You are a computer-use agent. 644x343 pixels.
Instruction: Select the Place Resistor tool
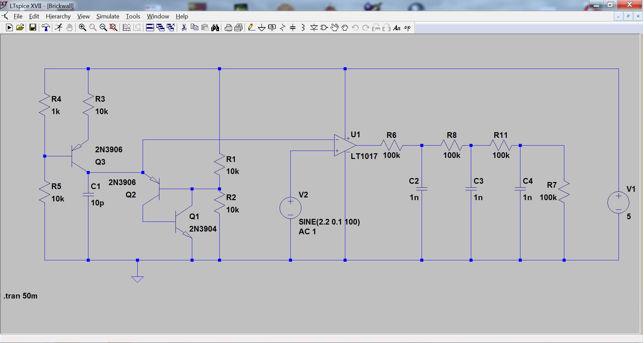click(x=283, y=28)
